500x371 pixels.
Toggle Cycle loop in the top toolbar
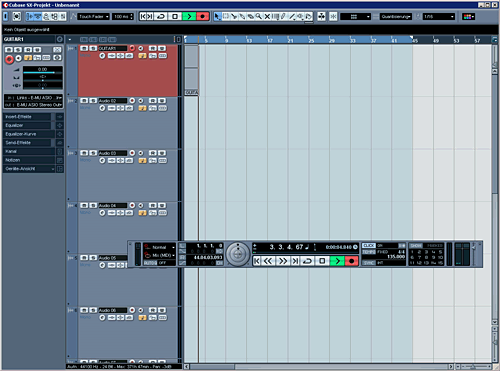coord(161,16)
